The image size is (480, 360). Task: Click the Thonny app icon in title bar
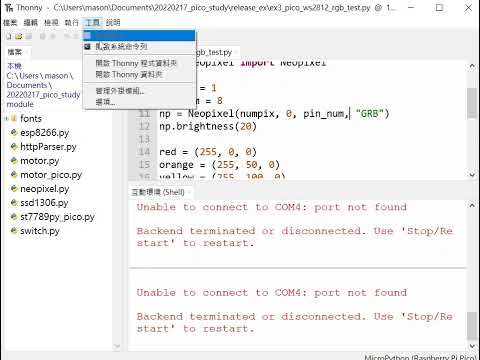pos(9,8)
